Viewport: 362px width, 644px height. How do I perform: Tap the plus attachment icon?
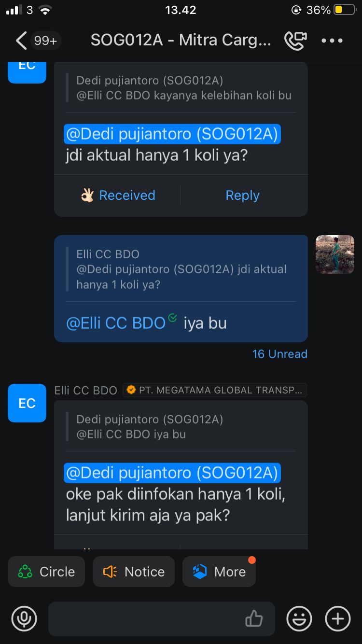338,618
